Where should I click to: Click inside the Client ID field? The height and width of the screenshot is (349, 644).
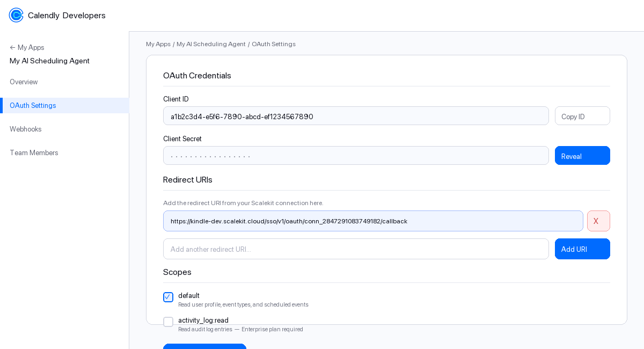[356, 115]
